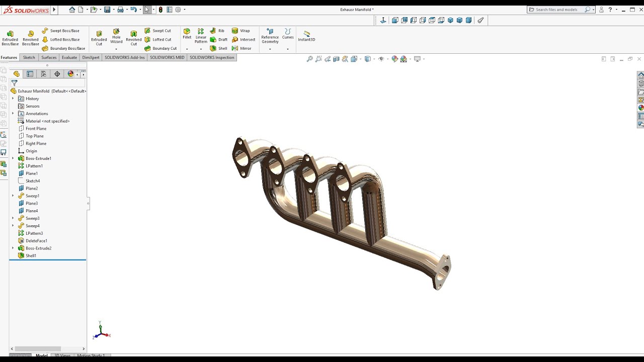Open the PropertyManager tab

30,74
